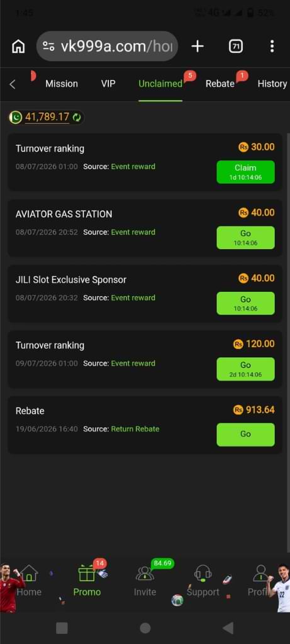This screenshot has height=644, width=290.
Task: Switch to the VIP tab
Action: point(108,84)
